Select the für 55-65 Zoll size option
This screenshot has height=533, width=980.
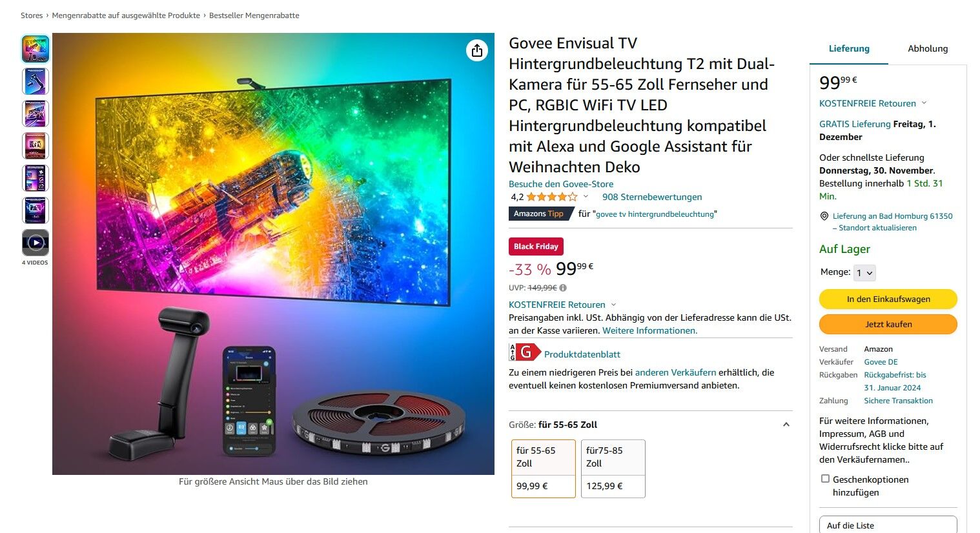(544, 468)
